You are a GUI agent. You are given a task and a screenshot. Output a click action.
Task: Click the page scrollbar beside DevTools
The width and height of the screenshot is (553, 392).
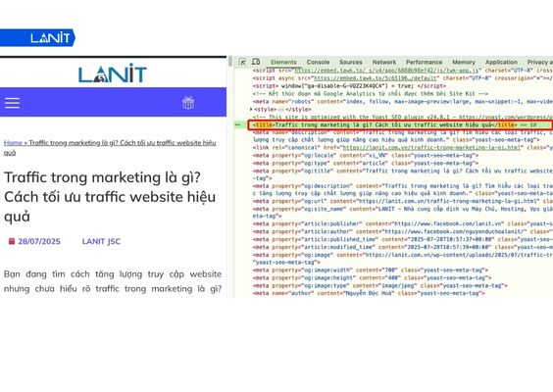[230, 62]
